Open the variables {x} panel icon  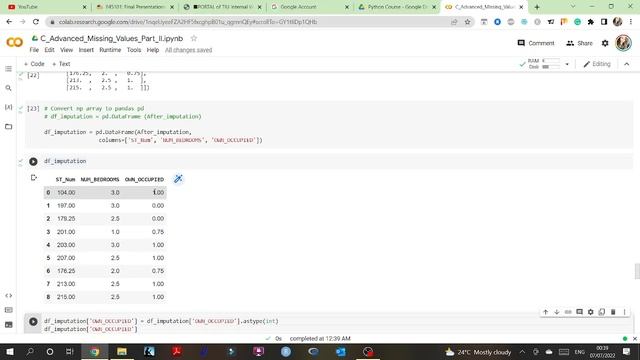point(9,107)
